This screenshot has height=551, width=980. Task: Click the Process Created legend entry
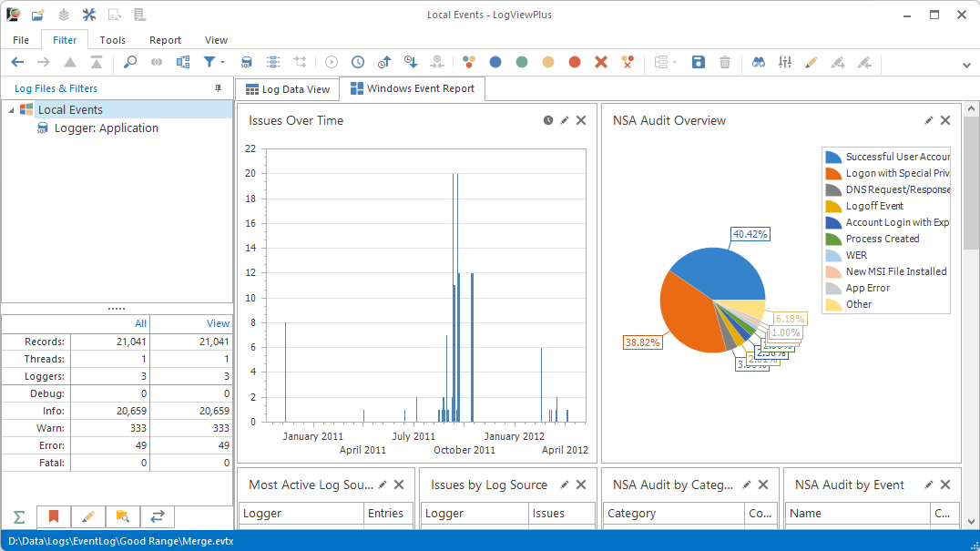coord(873,239)
